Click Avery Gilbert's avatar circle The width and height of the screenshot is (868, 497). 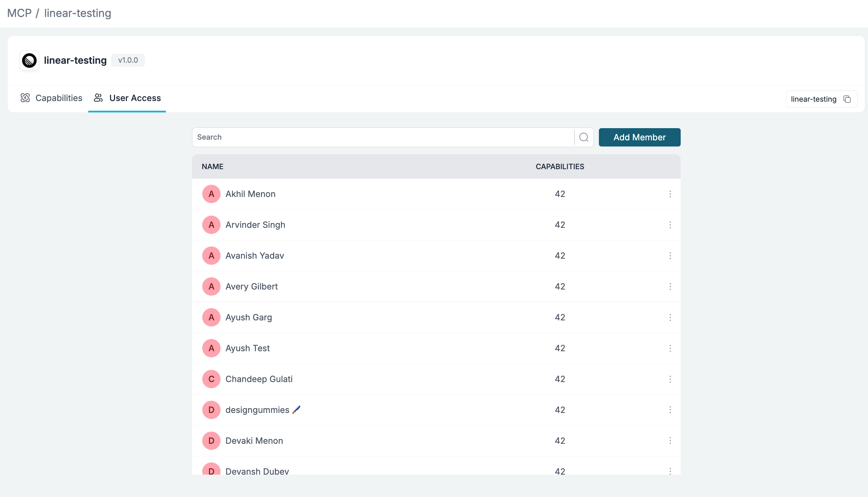pos(211,286)
